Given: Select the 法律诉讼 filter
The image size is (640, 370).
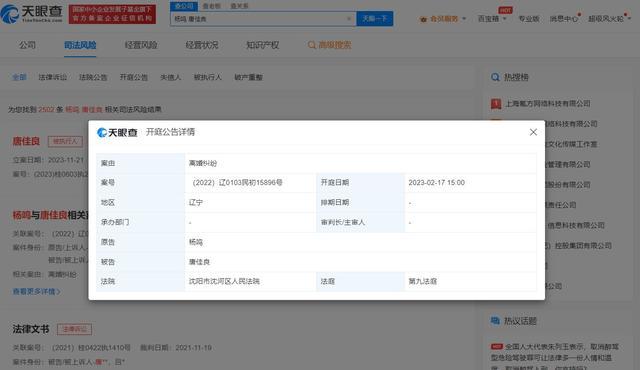Looking at the screenshot, I should click(53, 77).
